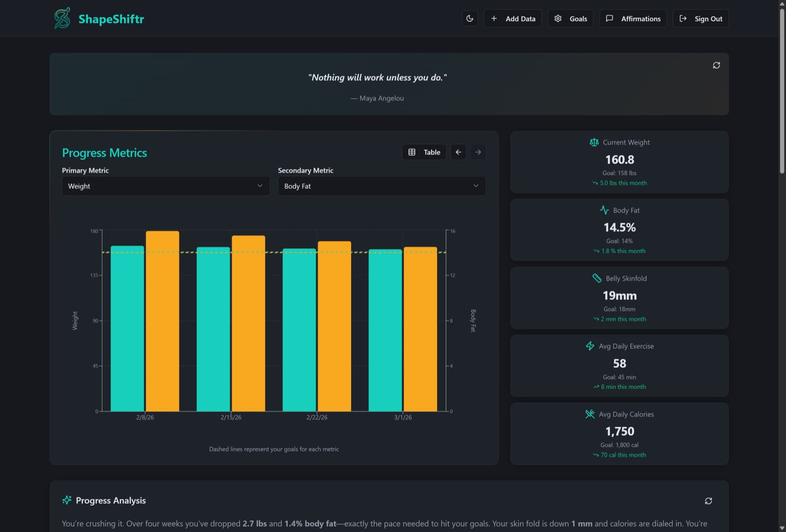This screenshot has width=786, height=532.
Task: Click the '5.0 lbs this month' trend text
Action: pos(623,183)
